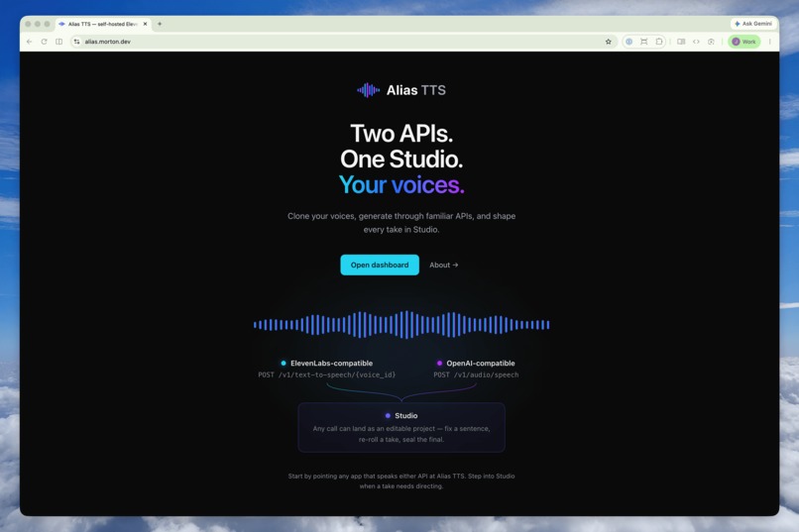Viewport: 799px width, 532px height.
Task: Click the ElevenLabs-compatible label
Action: pyautogui.click(x=332, y=363)
